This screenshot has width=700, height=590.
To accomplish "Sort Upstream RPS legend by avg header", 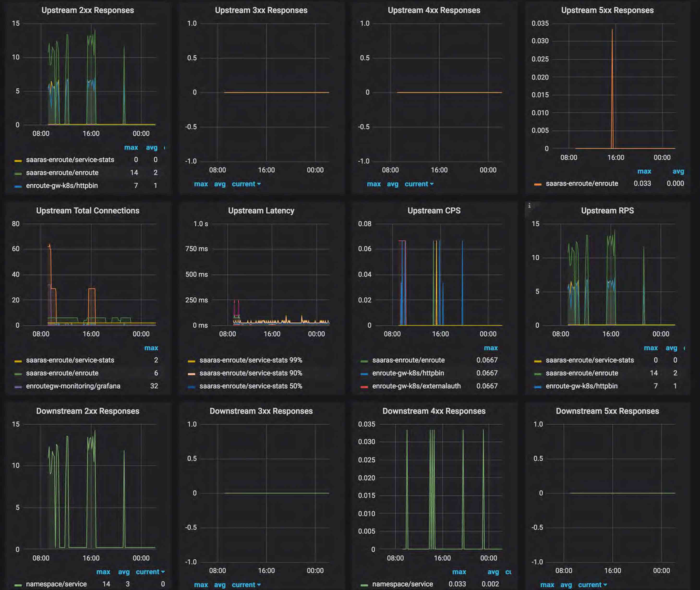I will click(x=671, y=348).
